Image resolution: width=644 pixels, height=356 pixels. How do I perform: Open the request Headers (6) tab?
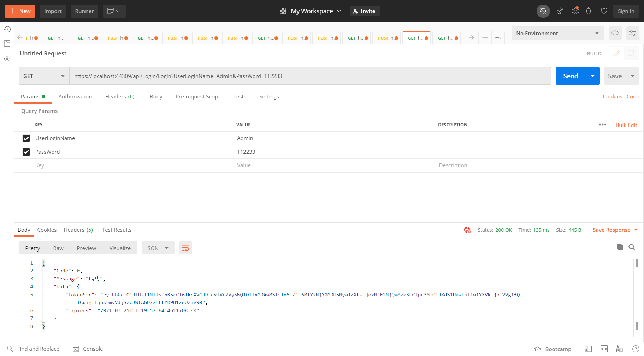coord(120,96)
